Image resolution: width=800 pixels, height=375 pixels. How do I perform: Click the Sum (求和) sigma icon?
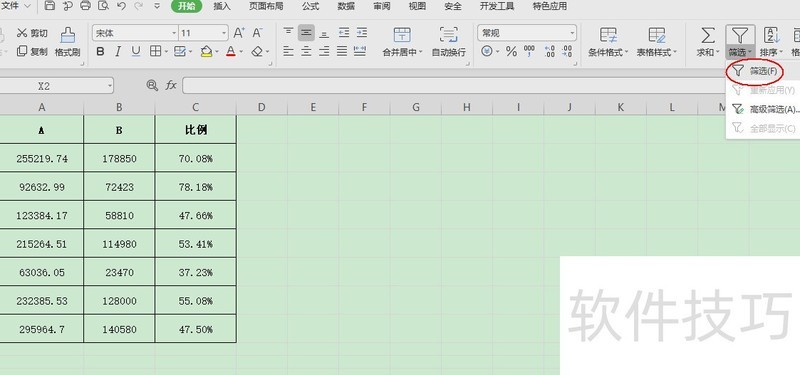coord(707,35)
